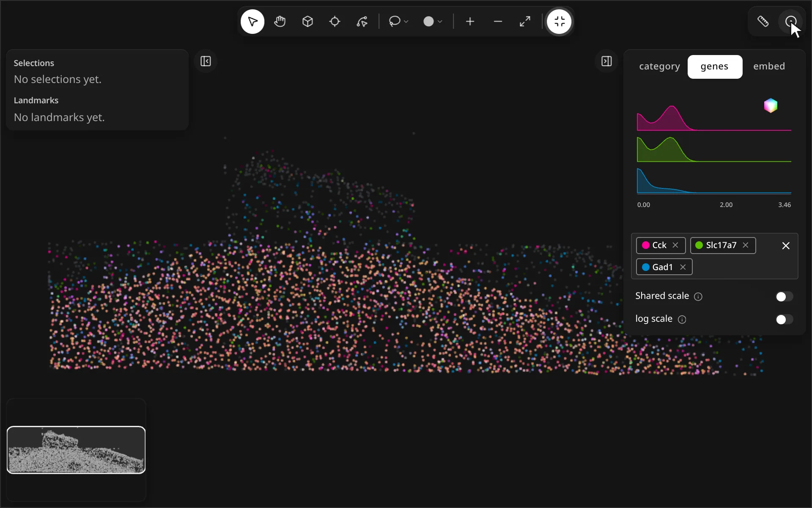Open the embed tab

769,66
